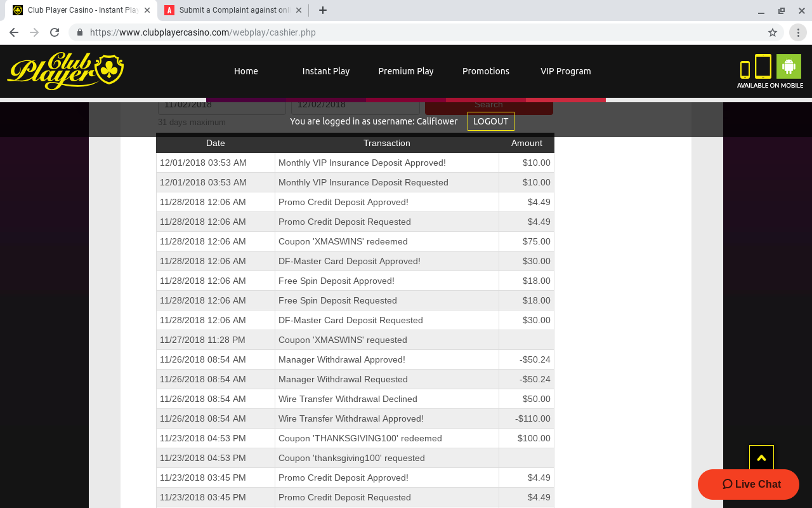Select 'DF-Master Card Deposit Approved!' text
Image resolution: width=812 pixels, height=508 pixels.
(x=350, y=261)
